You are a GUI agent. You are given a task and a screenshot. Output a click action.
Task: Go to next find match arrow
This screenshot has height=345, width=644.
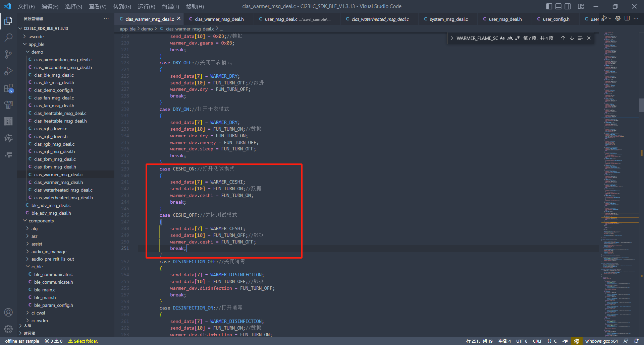point(572,38)
